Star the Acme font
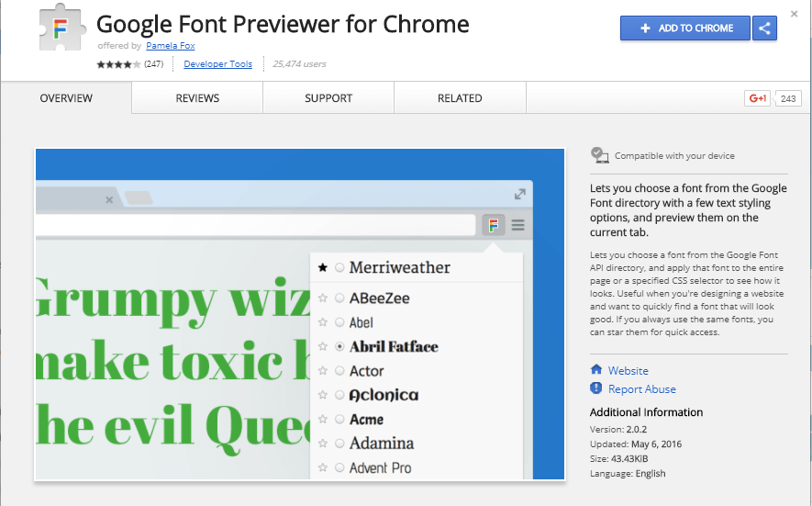The width and height of the screenshot is (812, 506). tap(323, 419)
